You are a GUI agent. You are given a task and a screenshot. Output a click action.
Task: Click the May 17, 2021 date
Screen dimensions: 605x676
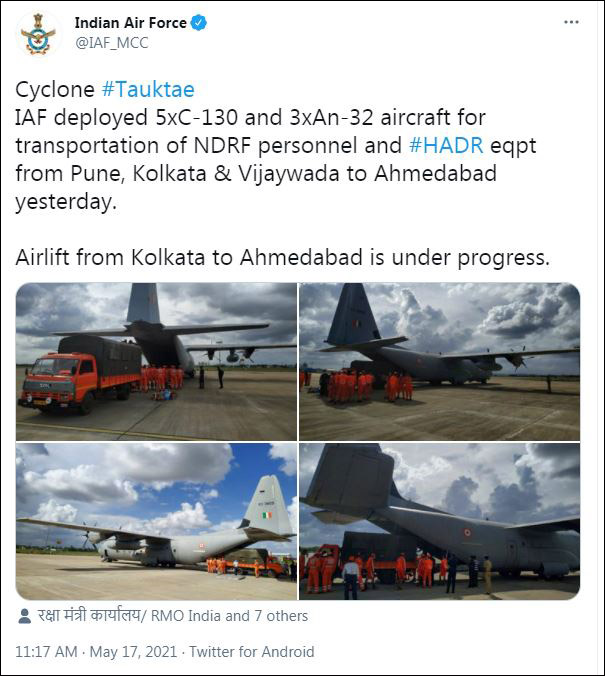133,652
